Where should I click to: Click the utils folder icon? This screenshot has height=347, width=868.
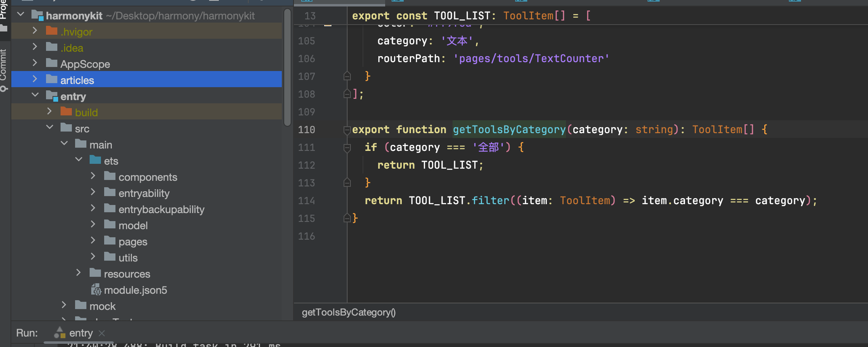click(x=110, y=257)
